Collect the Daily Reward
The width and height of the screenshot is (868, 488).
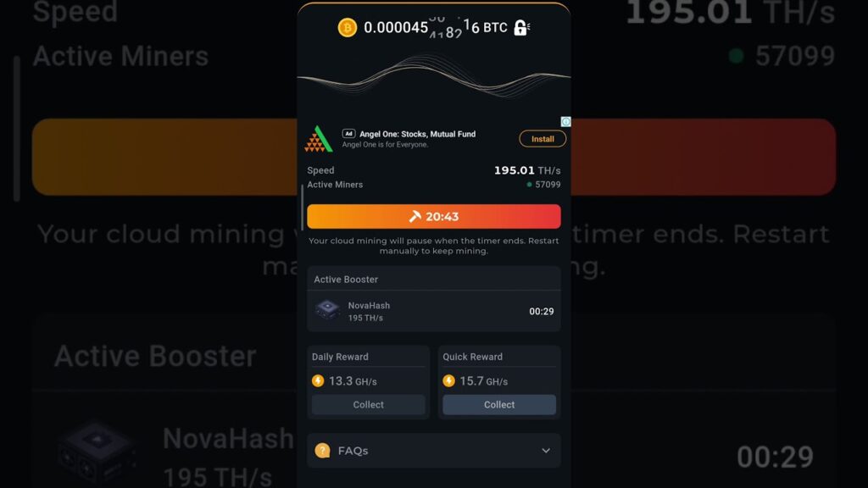point(368,404)
